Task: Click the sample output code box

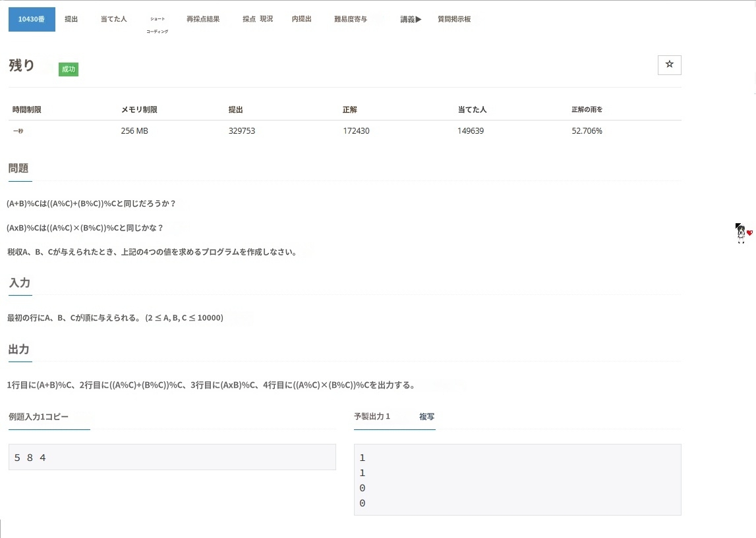Action: 517,479
